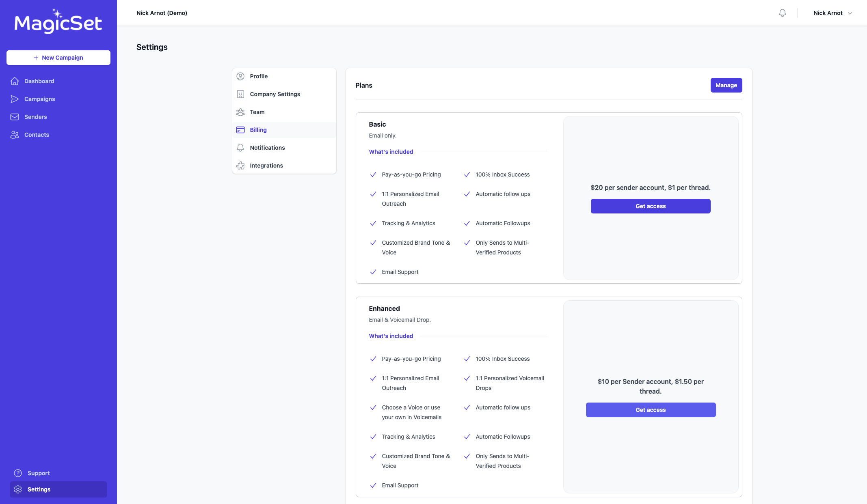Open the Support link in sidebar

[58, 473]
